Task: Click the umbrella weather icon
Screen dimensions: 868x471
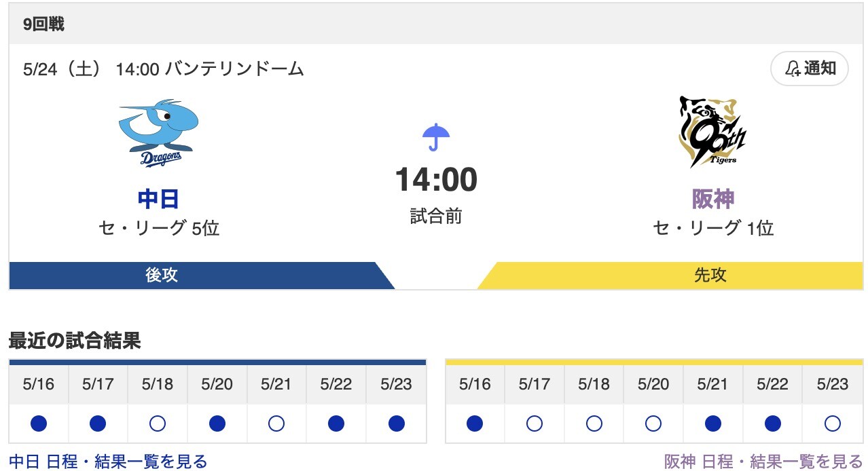Action: pyautogui.click(x=435, y=136)
